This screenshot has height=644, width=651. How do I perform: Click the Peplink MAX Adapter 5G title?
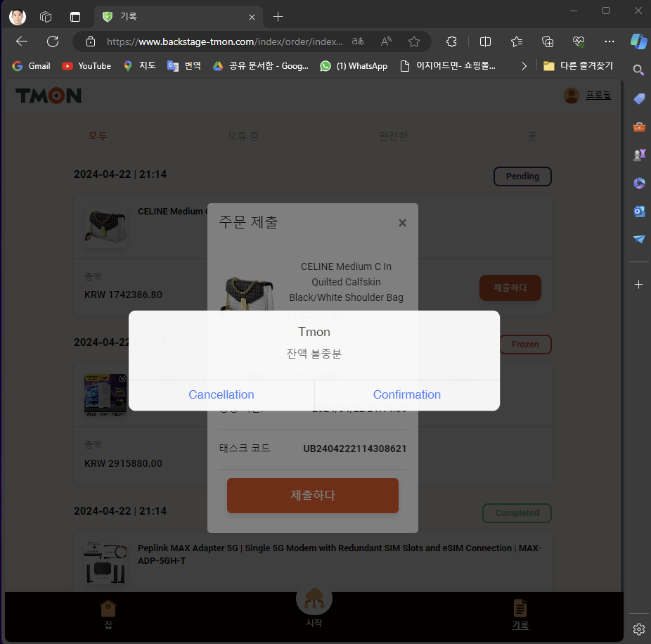pyautogui.click(x=339, y=554)
